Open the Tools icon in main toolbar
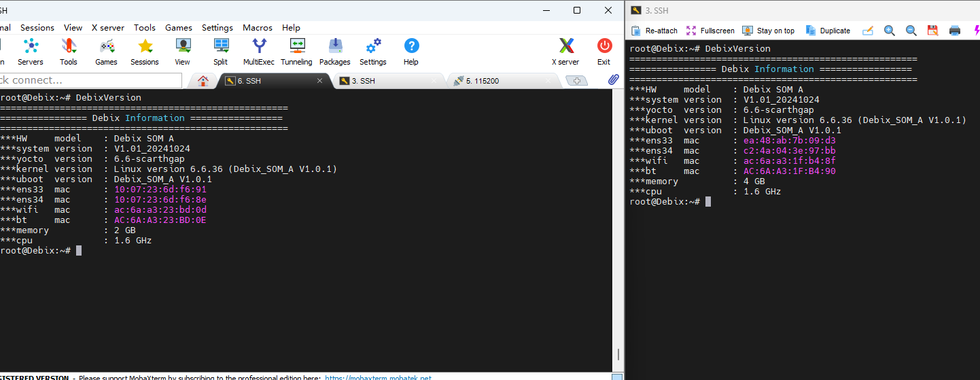The height and width of the screenshot is (380, 980). pos(69,52)
